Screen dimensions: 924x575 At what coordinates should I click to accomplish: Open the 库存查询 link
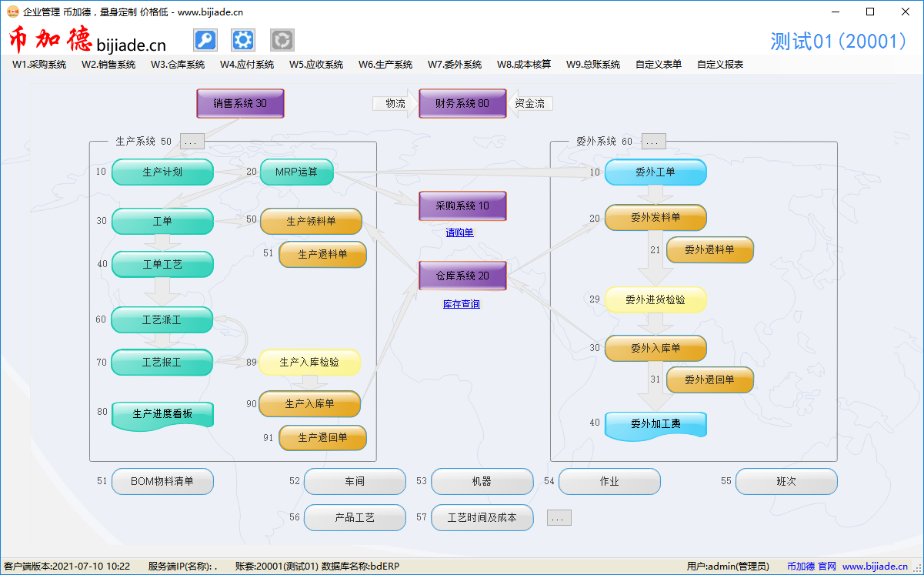(x=462, y=305)
